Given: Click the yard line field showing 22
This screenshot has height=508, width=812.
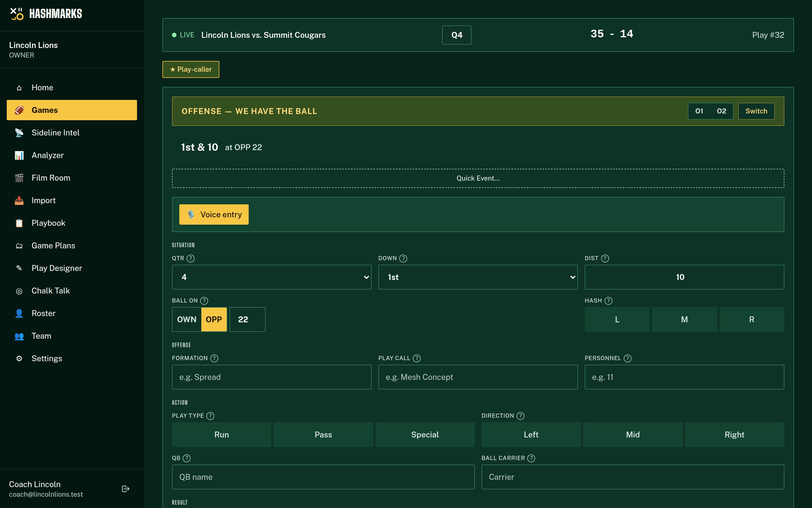Looking at the screenshot, I should (x=247, y=319).
